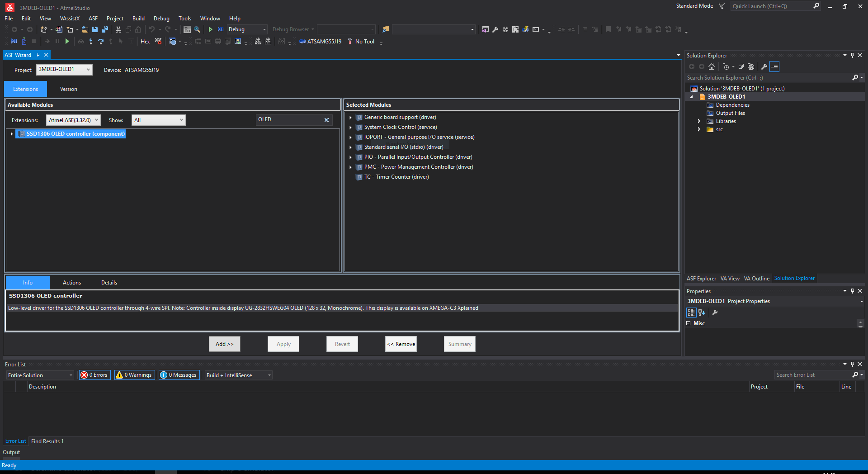The height and width of the screenshot is (474, 868).
Task: Switch to the Actions tab
Action: pos(72,283)
